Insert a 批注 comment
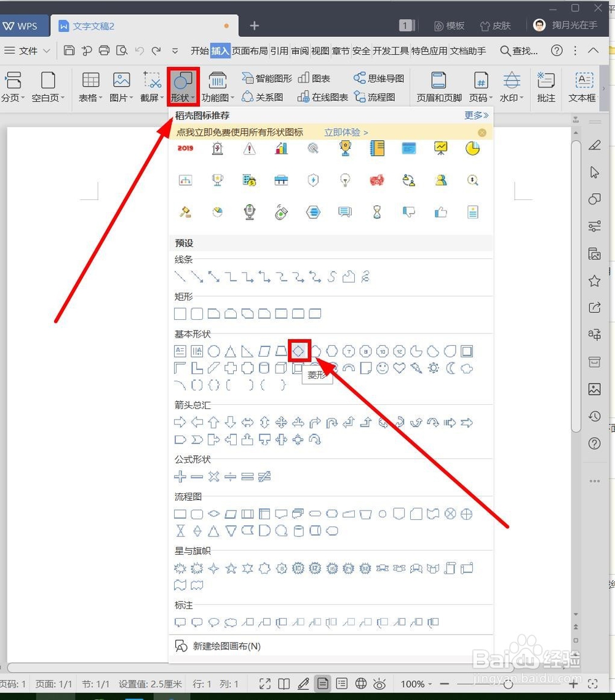Screen dimensions: 615x700 [x=546, y=87]
